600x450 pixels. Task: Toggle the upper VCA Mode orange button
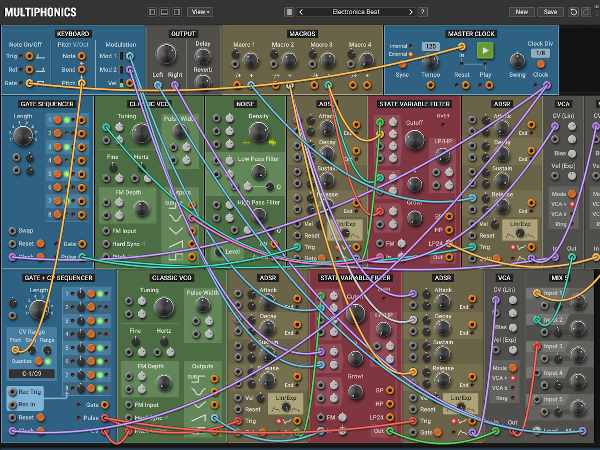pyautogui.click(x=572, y=194)
